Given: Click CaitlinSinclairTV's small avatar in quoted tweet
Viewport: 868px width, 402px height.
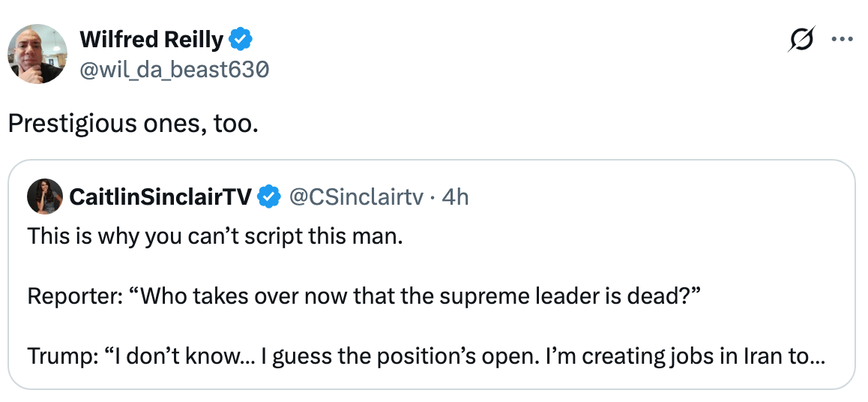Looking at the screenshot, I should coord(45,197).
